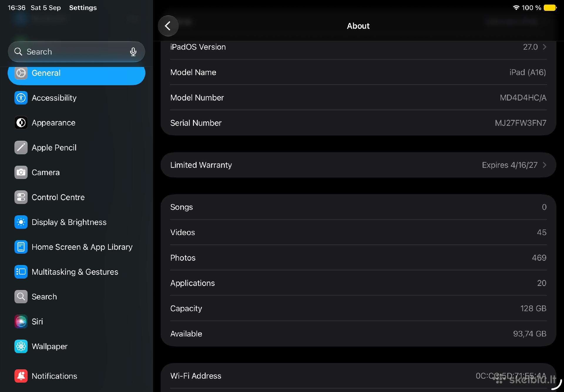Tap the Wi-Fi Address row label
The height and width of the screenshot is (392, 564).
pyautogui.click(x=196, y=376)
